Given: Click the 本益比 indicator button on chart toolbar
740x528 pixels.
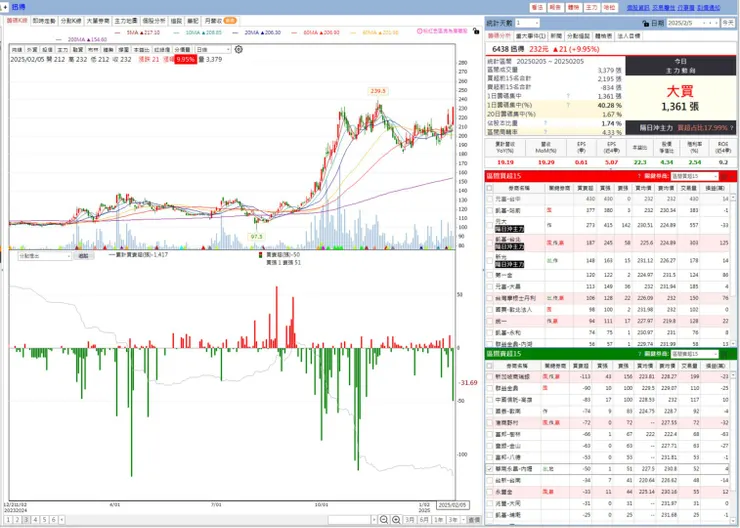Looking at the screenshot, I should [x=141, y=50].
